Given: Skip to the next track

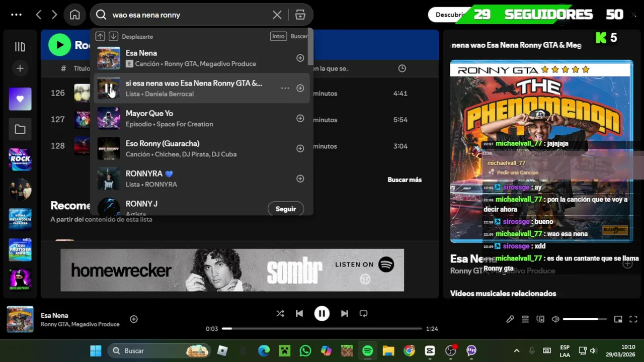Looking at the screenshot, I should coord(345,313).
